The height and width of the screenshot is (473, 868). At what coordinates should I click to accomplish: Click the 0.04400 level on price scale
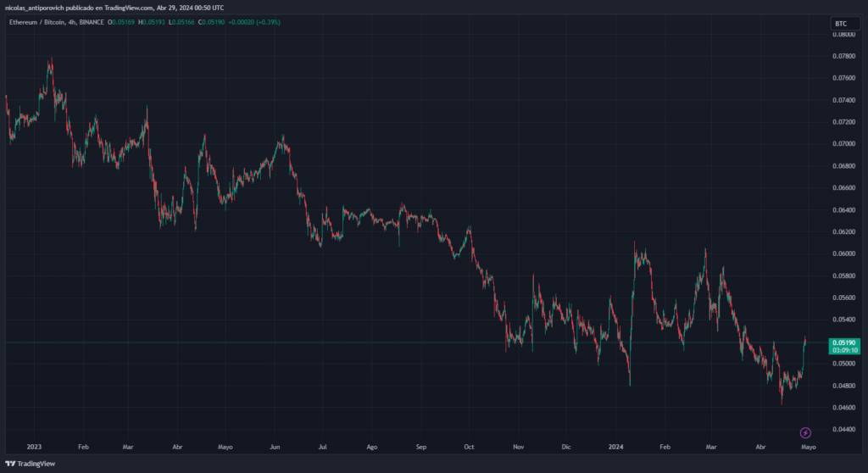point(843,430)
